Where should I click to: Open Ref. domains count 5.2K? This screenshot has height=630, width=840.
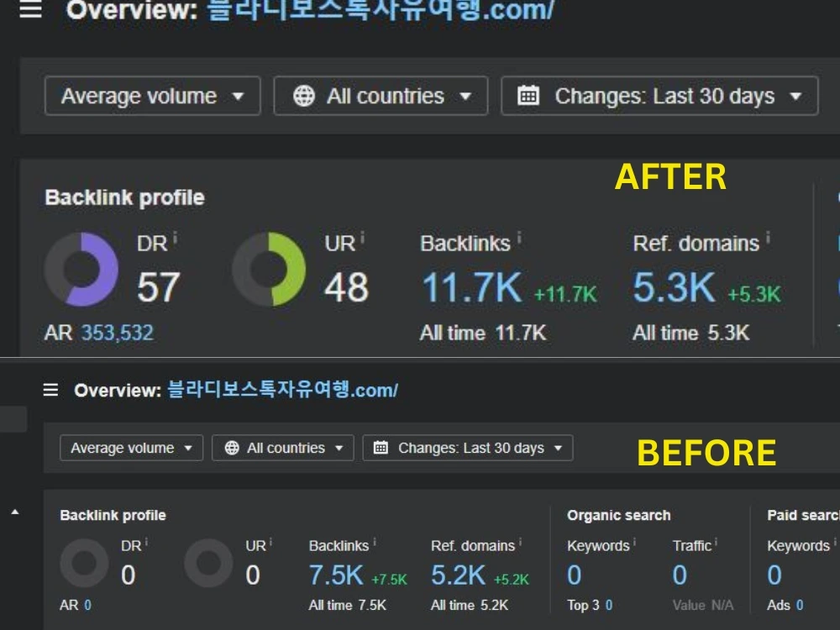(459, 575)
